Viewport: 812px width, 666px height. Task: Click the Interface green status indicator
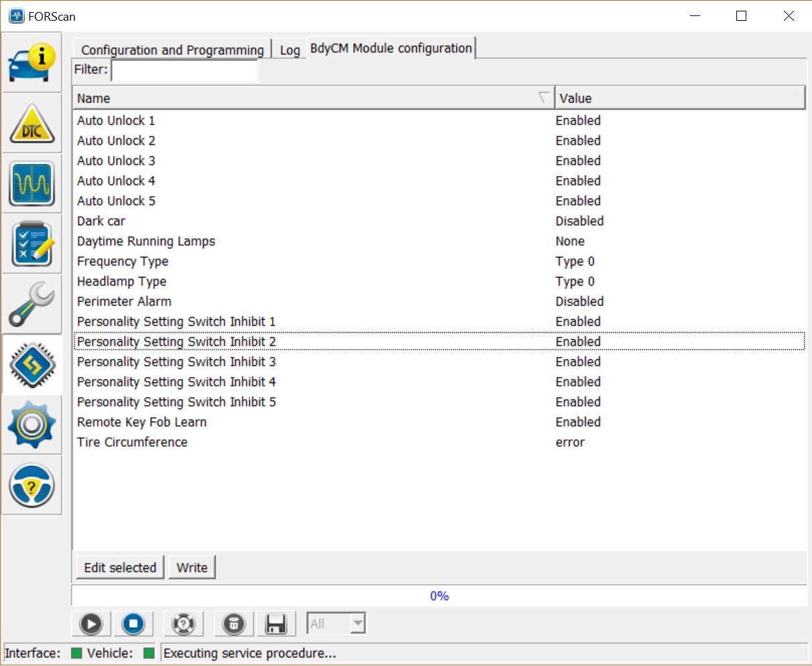pyautogui.click(x=76, y=653)
